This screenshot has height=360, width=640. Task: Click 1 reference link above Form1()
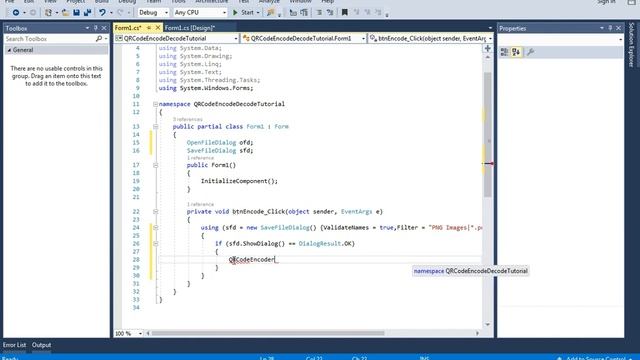pyautogui.click(x=200, y=158)
